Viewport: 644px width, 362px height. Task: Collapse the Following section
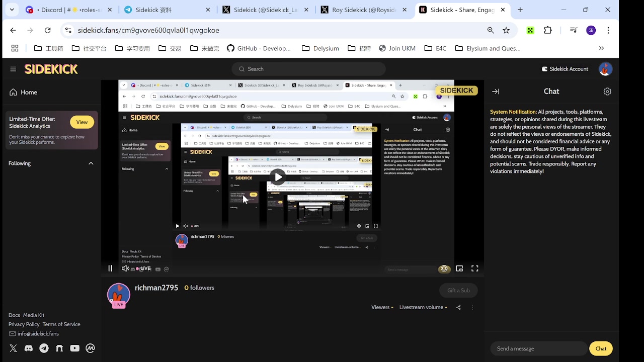[x=91, y=163]
